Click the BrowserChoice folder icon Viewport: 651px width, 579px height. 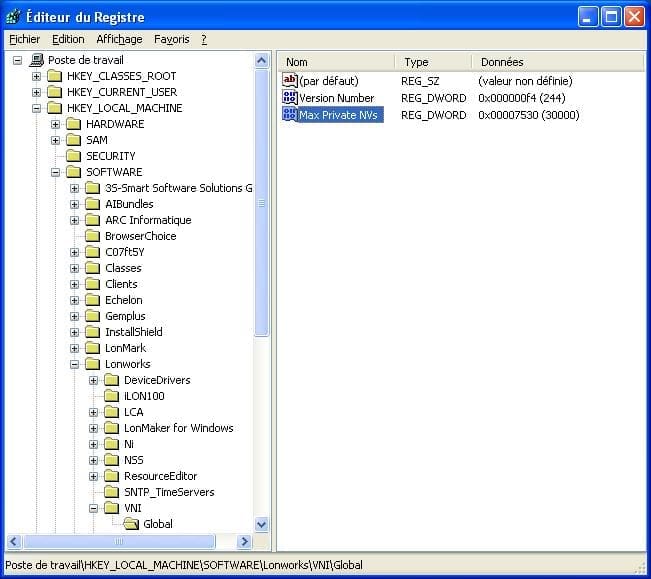click(92, 236)
